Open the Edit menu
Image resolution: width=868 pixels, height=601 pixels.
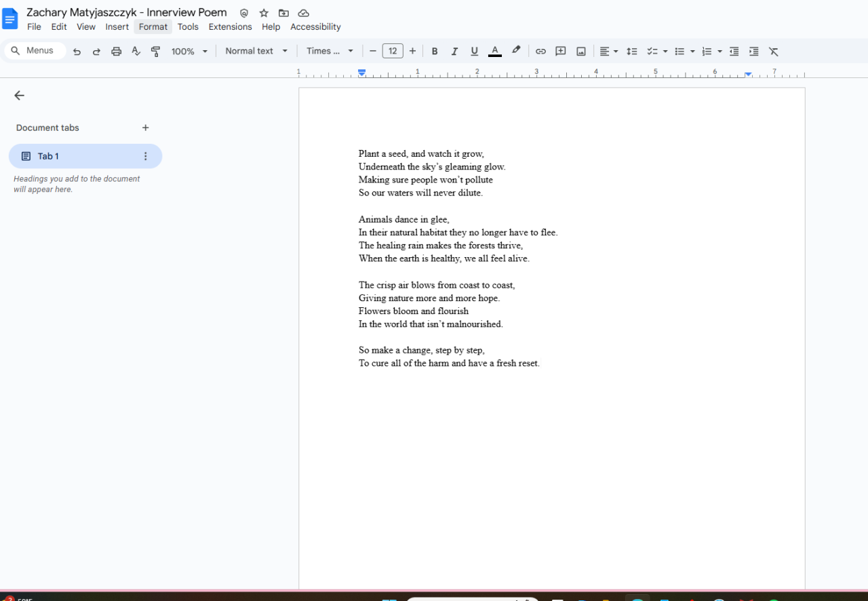coord(59,27)
